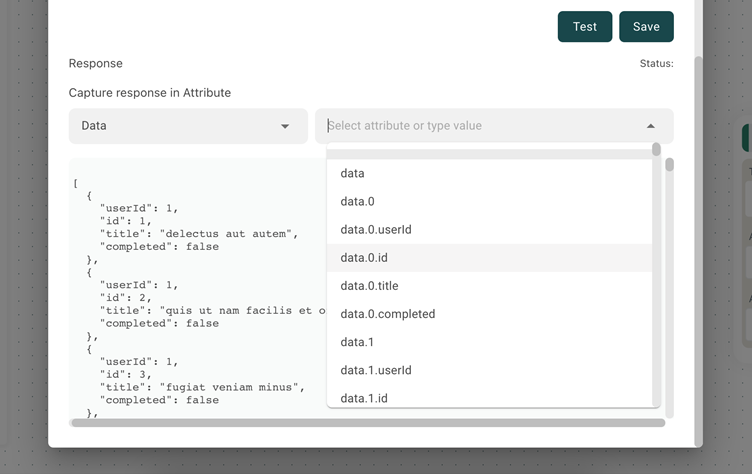The image size is (752, 474).
Task: Pick the 'data.0.title' option
Action: click(x=489, y=286)
